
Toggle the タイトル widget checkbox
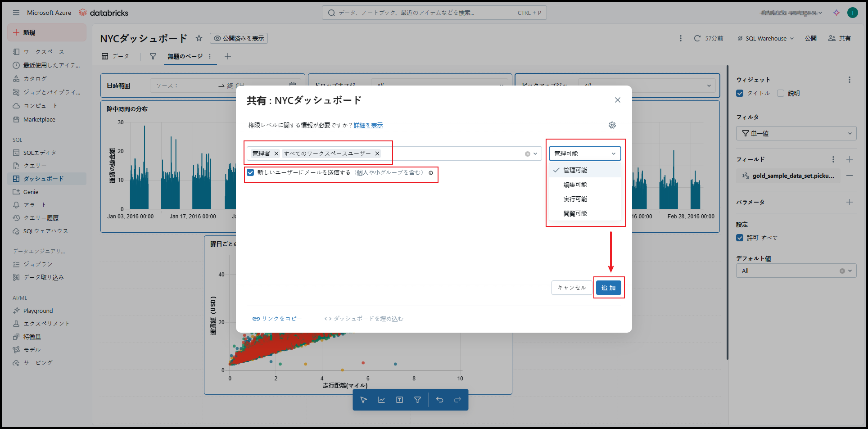740,93
